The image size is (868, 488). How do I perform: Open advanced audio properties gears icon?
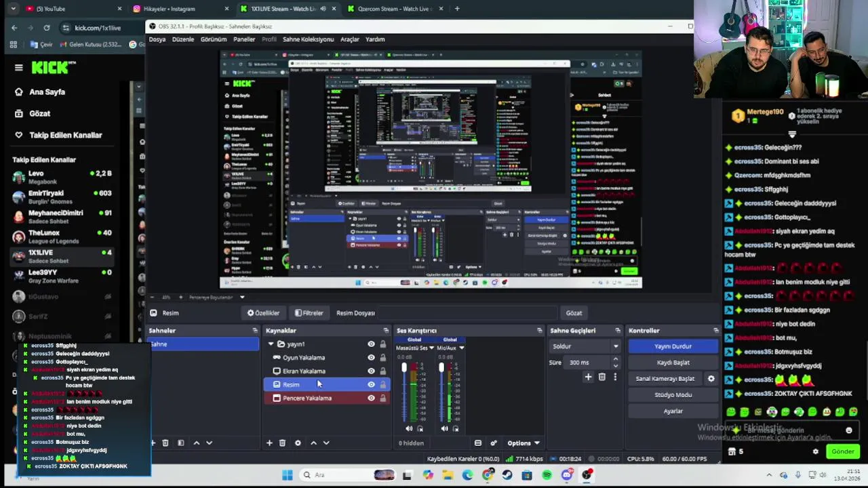pos(494,443)
